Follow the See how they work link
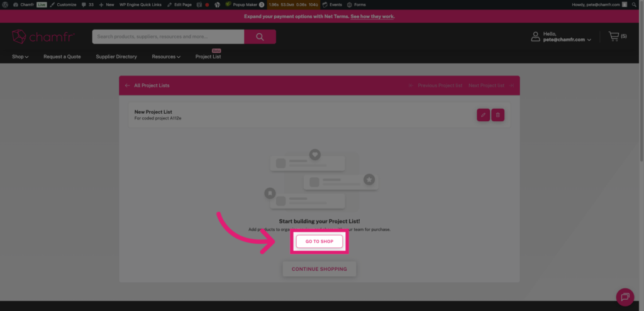The image size is (644, 311). click(372, 16)
